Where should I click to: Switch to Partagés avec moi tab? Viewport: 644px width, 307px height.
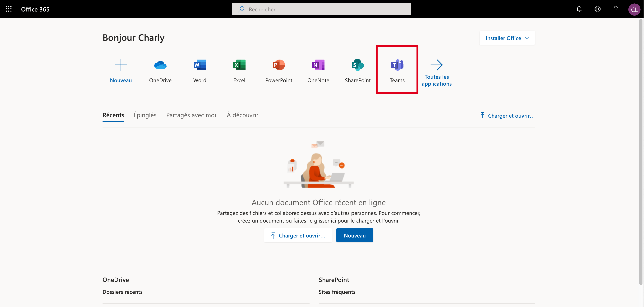tap(191, 115)
